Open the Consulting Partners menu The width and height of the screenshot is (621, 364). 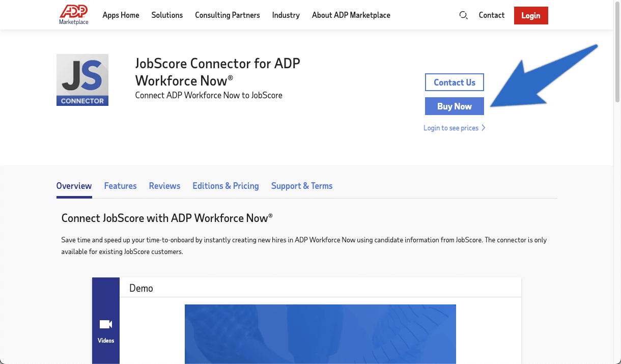click(x=227, y=15)
